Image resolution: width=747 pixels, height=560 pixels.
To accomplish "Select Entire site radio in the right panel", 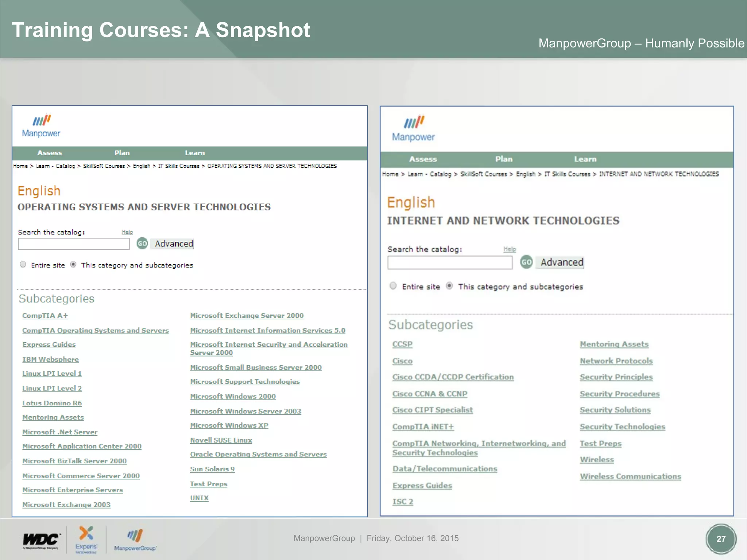I will tap(393, 286).
